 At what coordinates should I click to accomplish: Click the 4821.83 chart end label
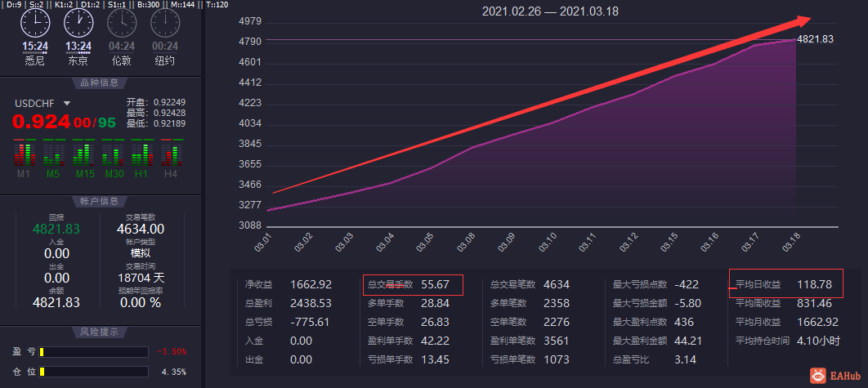click(815, 39)
